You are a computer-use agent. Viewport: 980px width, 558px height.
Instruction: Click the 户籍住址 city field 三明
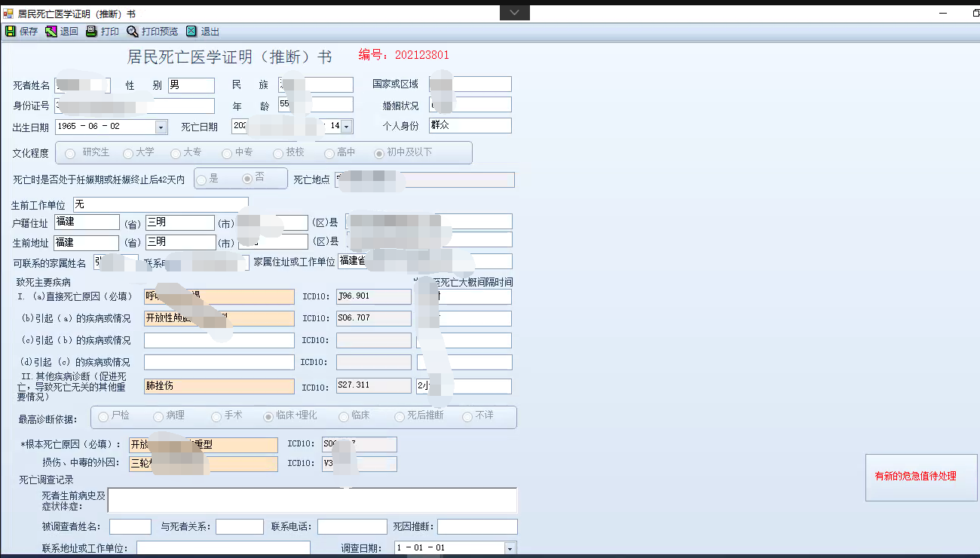pyautogui.click(x=180, y=222)
